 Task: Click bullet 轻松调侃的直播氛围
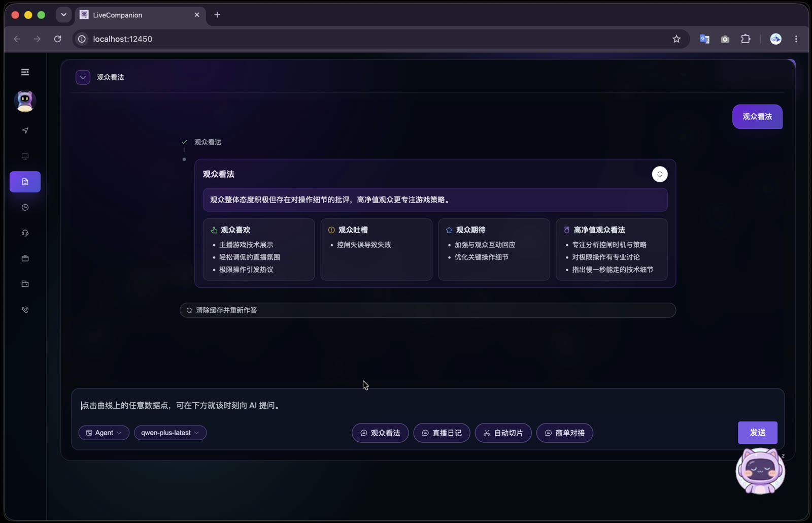(250, 257)
